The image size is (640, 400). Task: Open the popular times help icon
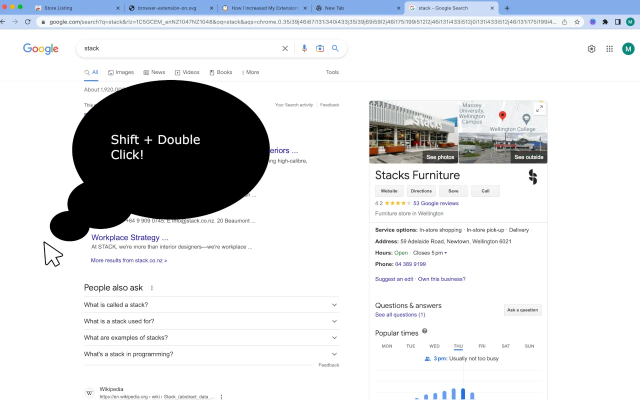424,331
